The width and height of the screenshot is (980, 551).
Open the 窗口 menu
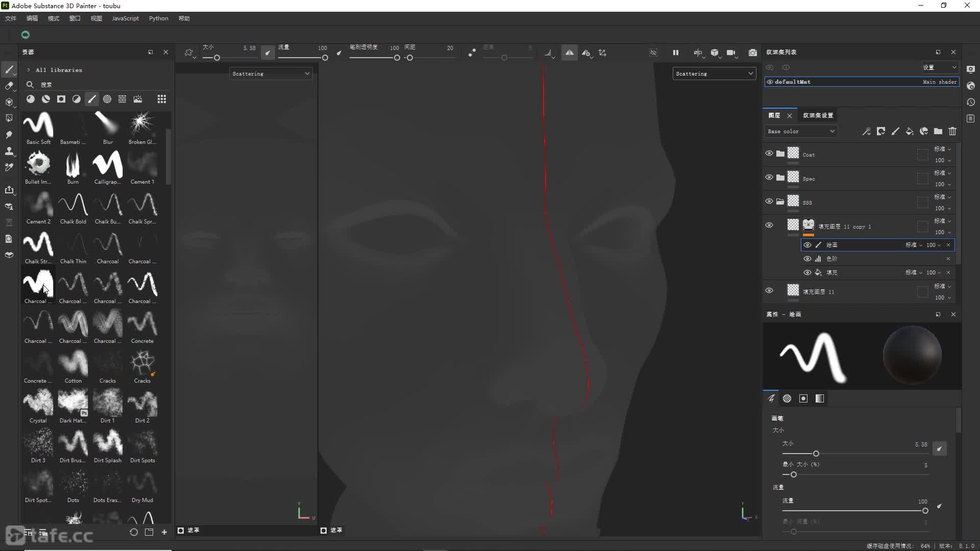(x=75, y=18)
